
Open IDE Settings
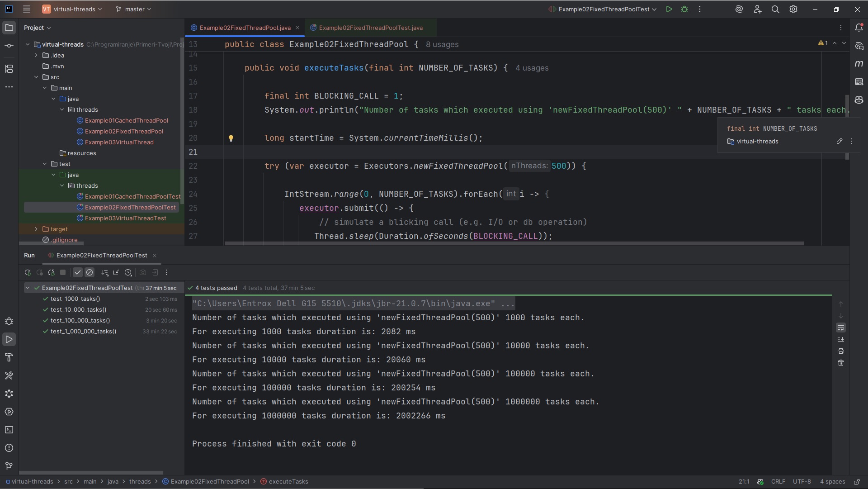[x=793, y=9]
